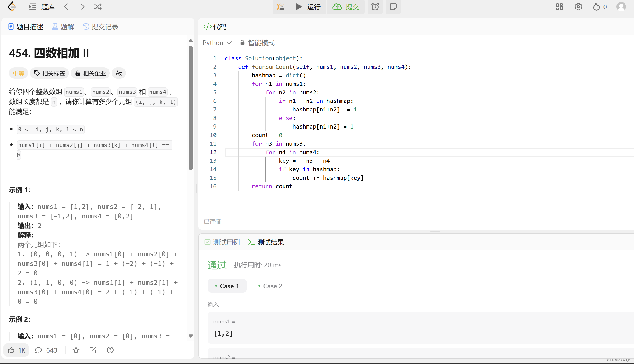
Task: Click the problem title 454. 四数相加 II
Action: [49, 53]
